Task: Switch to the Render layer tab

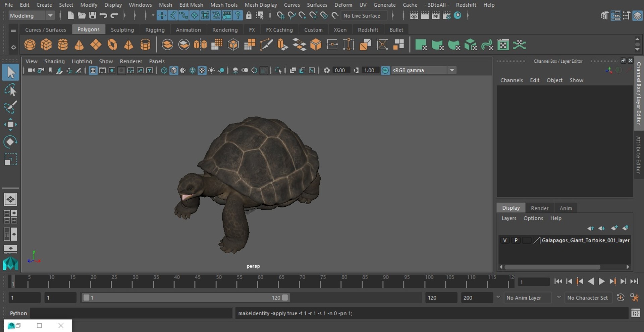Action: (x=540, y=208)
